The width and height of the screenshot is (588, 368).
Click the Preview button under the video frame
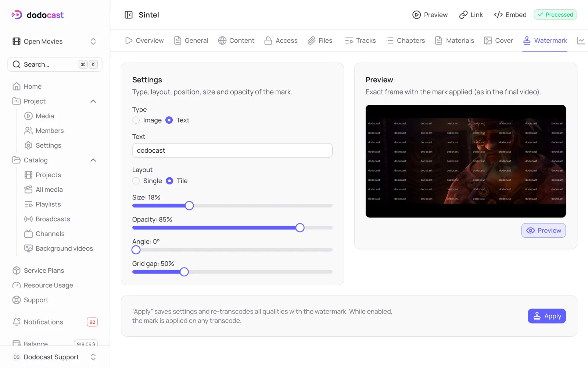point(544,230)
